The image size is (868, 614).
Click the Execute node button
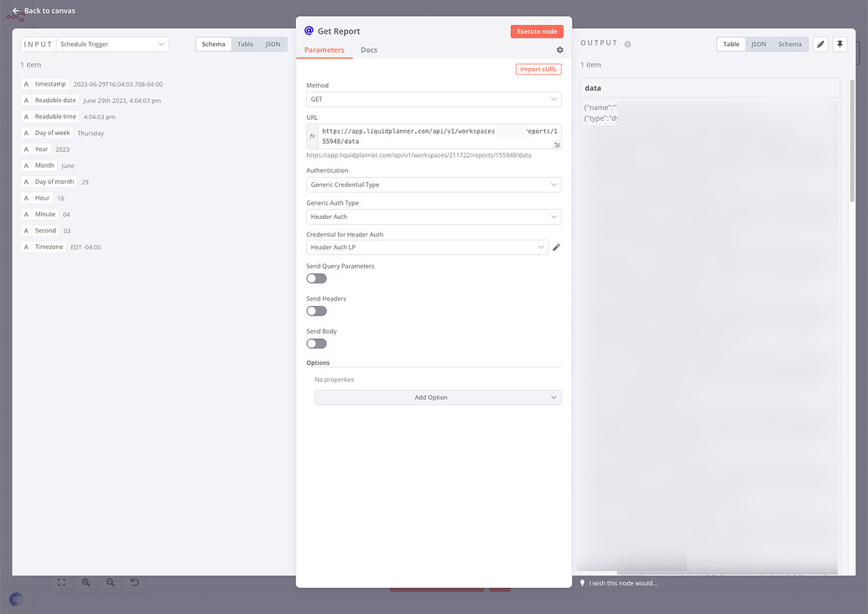537,32
